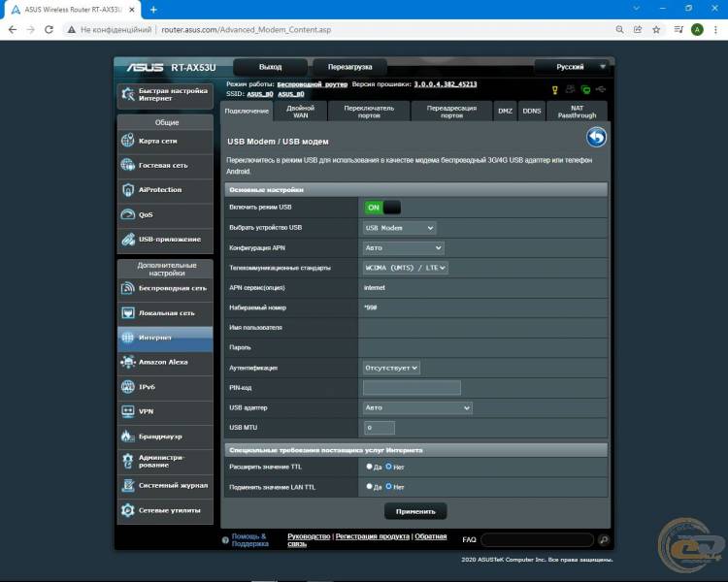728x582 pixels.
Task: Click the USB MTU input field
Action: pyautogui.click(x=380, y=428)
